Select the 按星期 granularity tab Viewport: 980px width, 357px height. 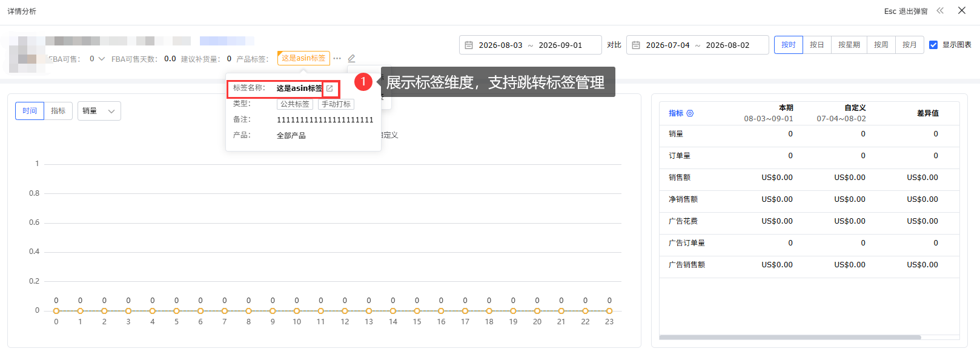(849, 45)
